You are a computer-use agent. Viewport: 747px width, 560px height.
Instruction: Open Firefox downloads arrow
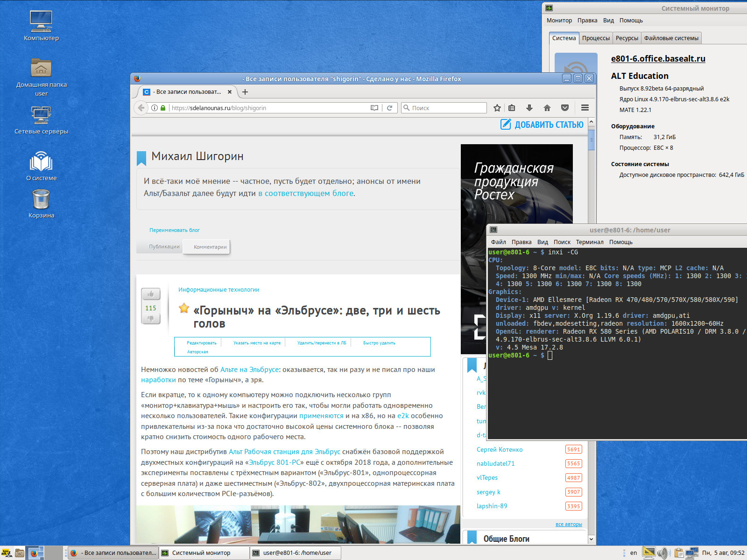pyautogui.click(x=529, y=108)
